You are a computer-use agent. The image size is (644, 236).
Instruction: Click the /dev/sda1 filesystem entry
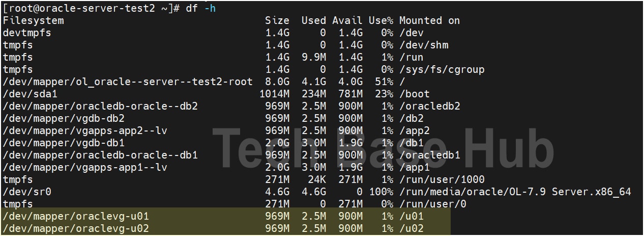coord(30,94)
